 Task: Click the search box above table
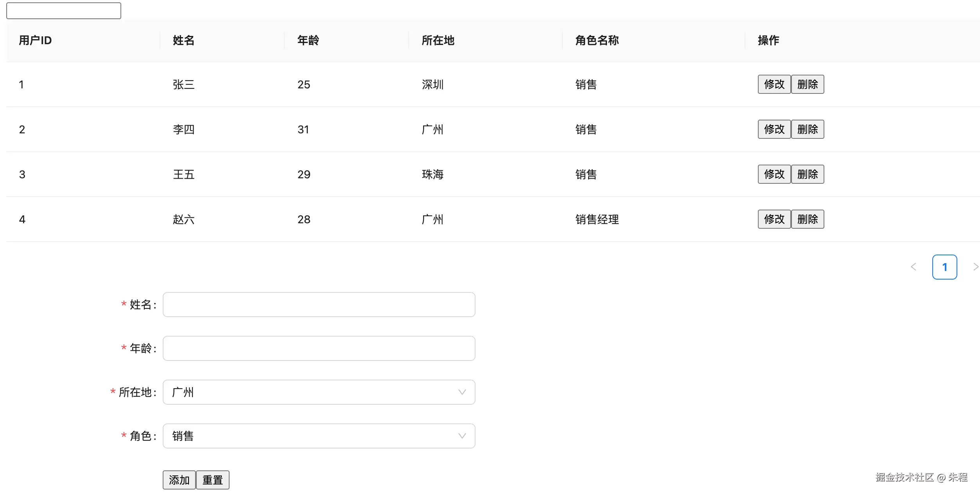click(64, 11)
